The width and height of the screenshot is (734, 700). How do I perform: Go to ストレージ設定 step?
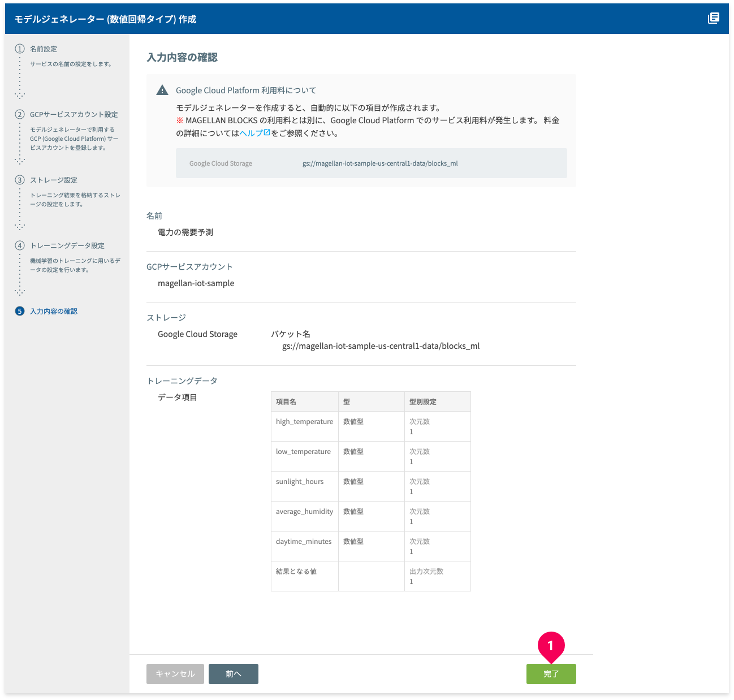click(x=54, y=180)
